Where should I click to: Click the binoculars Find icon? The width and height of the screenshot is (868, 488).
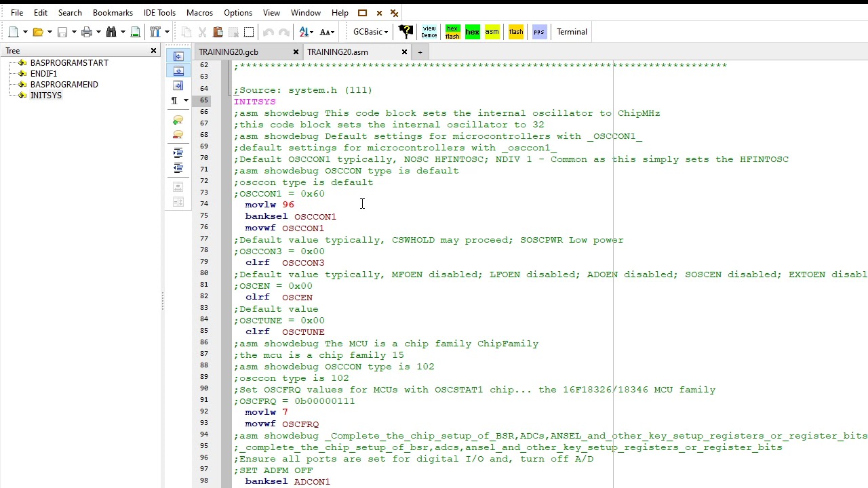pos(111,32)
